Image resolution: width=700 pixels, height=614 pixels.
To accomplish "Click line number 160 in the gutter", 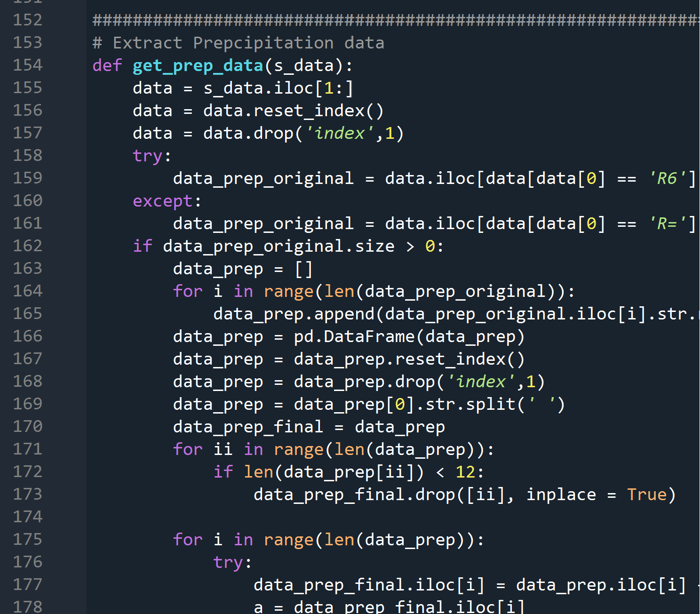I will 28,200.
